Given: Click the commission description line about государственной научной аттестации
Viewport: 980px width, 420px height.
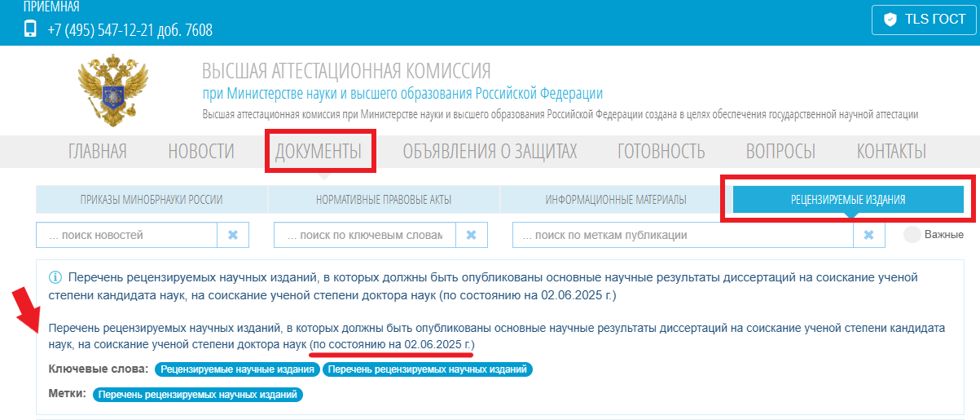Looking at the screenshot, I should (x=560, y=115).
